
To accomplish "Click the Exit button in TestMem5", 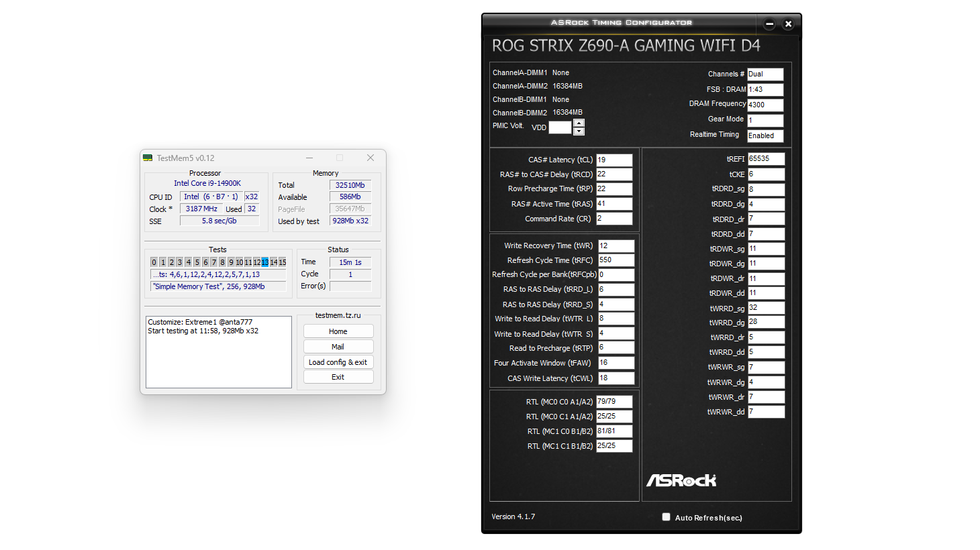I will click(x=338, y=377).
